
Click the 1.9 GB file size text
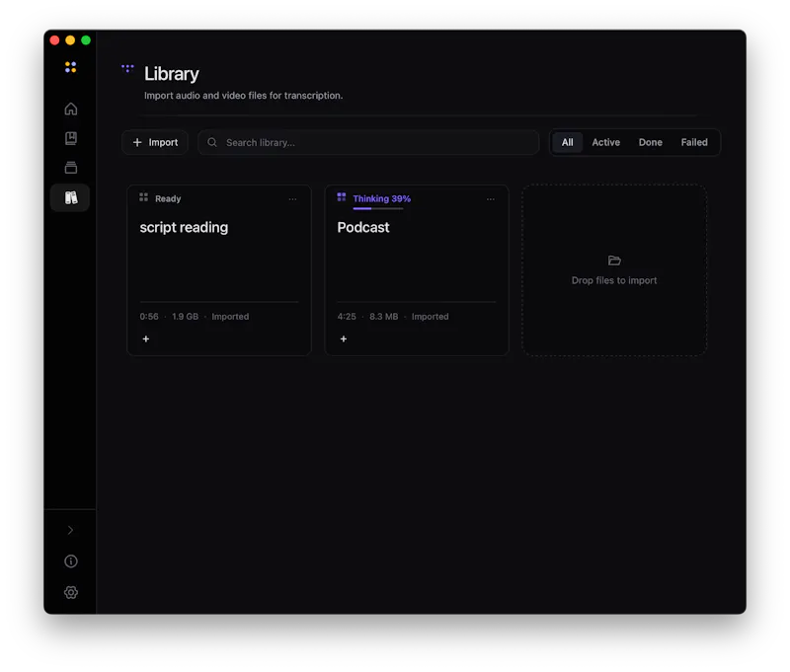(185, 317)
